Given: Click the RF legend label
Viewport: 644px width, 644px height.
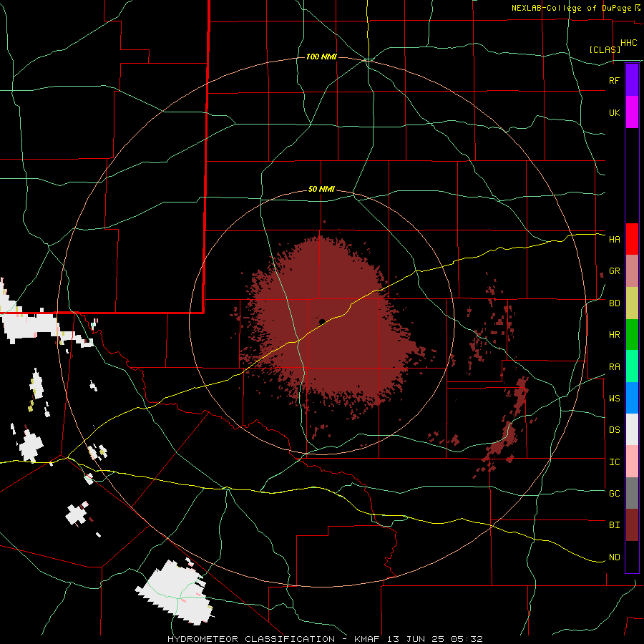Looking at the screenshot, I should click(614, 80).
